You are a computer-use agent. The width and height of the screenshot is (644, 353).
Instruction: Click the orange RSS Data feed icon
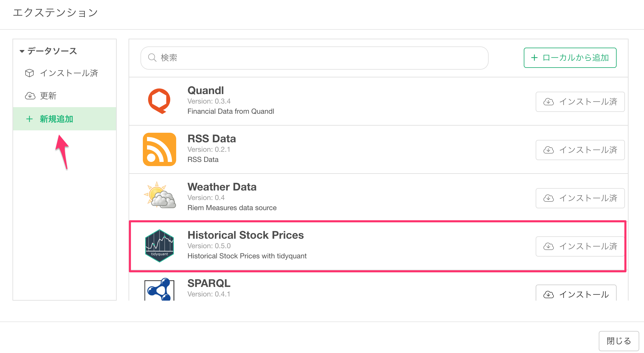tap(160, 149)
